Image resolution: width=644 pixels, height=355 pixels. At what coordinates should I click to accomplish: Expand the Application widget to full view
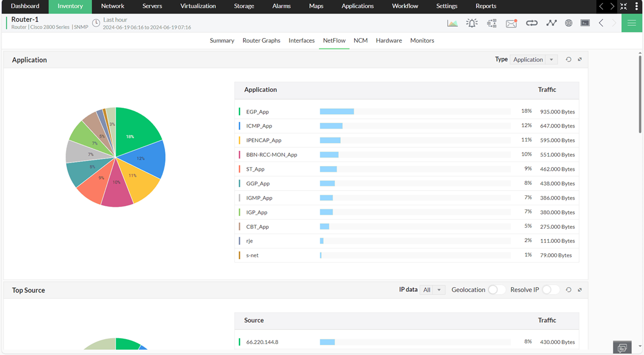point(580,60)
